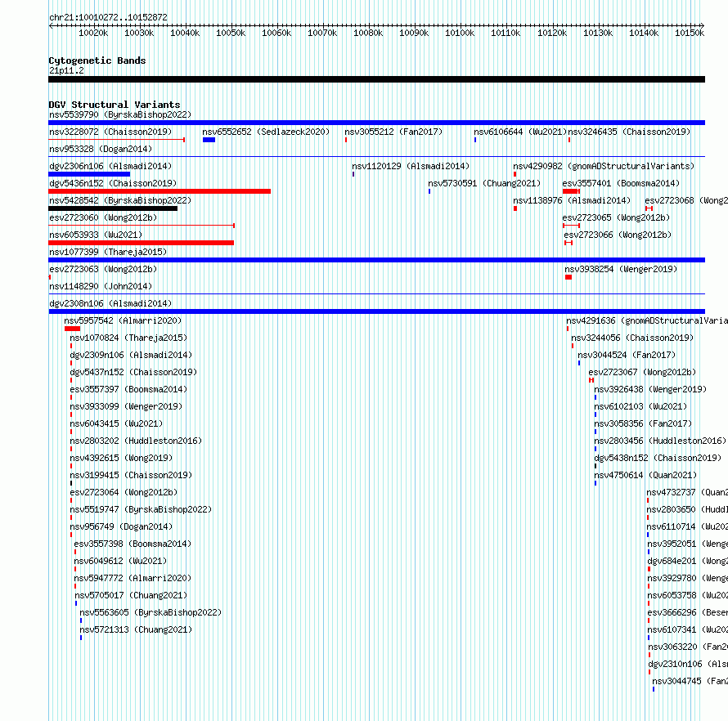Open dgv5437n152 (Chaisson2019) variant
Image resolution: width=728 pixels, height=721 pixels.
[133, 372]
